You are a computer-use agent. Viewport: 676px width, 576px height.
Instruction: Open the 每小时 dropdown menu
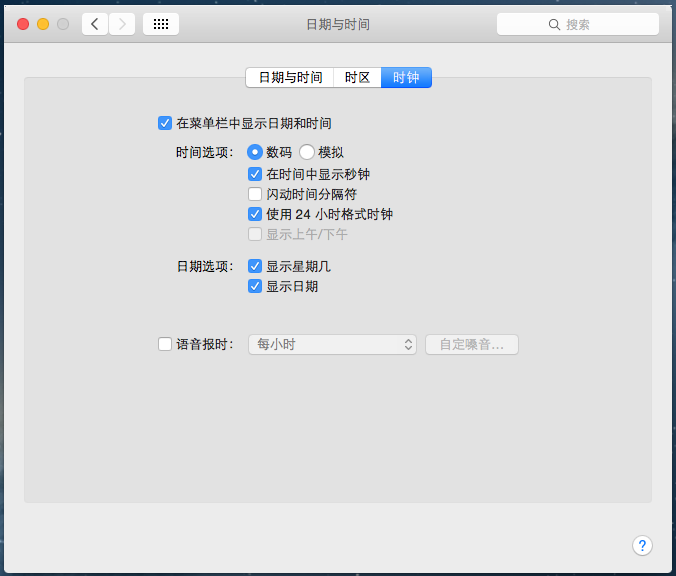point(332,344)
